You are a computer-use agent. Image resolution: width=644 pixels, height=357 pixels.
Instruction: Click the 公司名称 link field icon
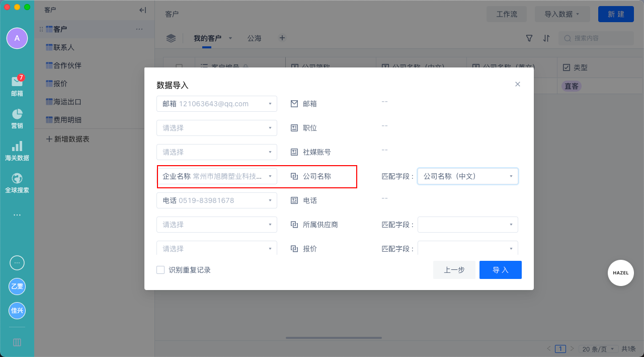point(294,176)
